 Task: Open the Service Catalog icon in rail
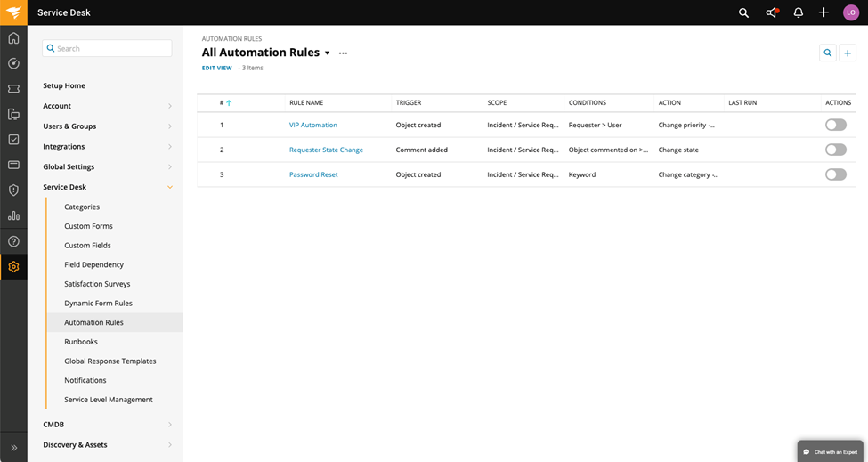pos(13,115)
